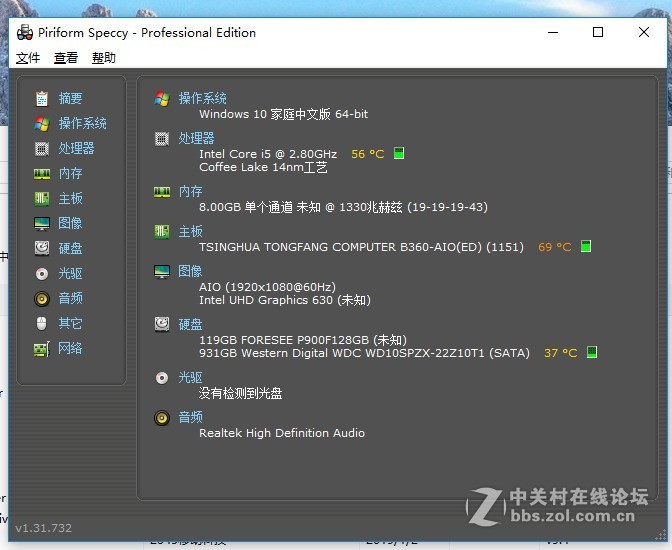Click speaker icon in summary panel
Viewport: 672px width, 550px height.
tap(162, 418)
